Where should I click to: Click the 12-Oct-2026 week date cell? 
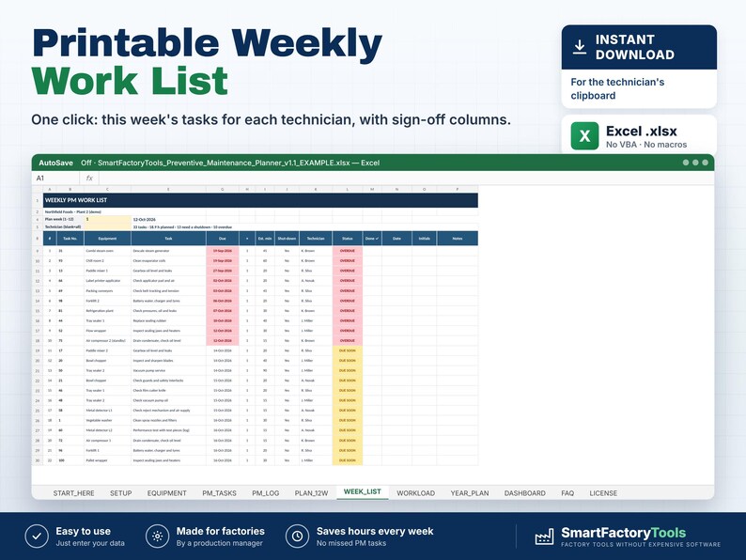click(168, 219)
